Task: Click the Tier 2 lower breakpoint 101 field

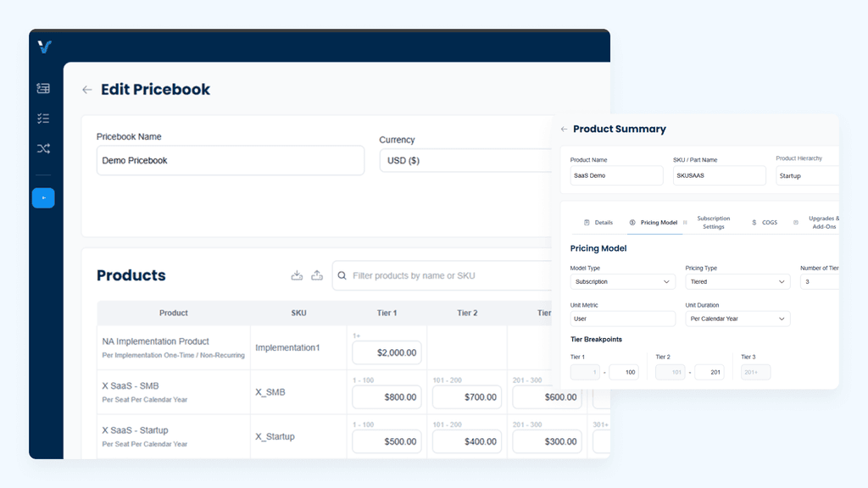Action: coord(670,373)
